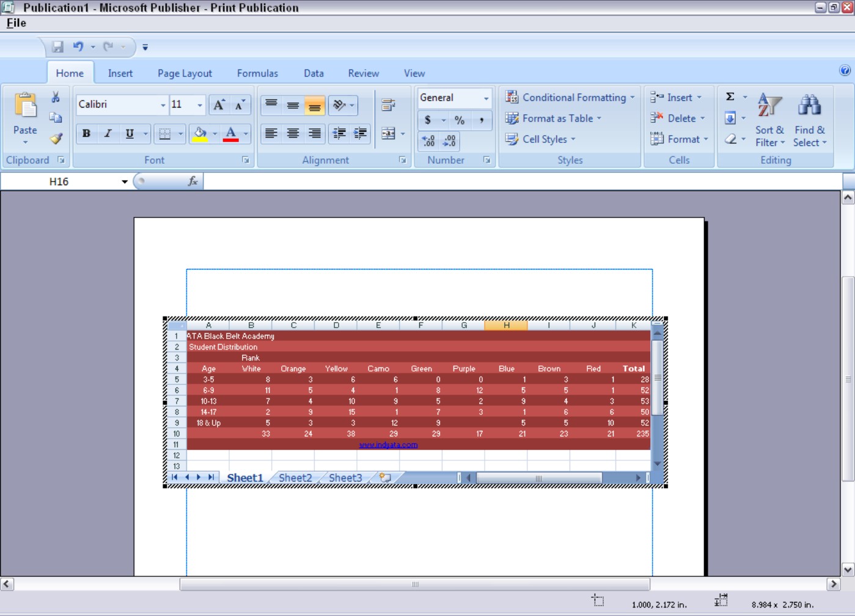
Task: Center text horizontally
Action: click(293, 133)
